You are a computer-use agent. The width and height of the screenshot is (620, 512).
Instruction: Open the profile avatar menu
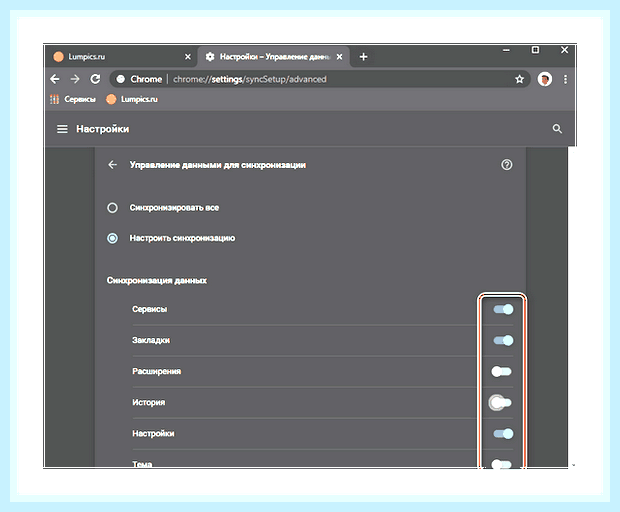tap(545, 79)
